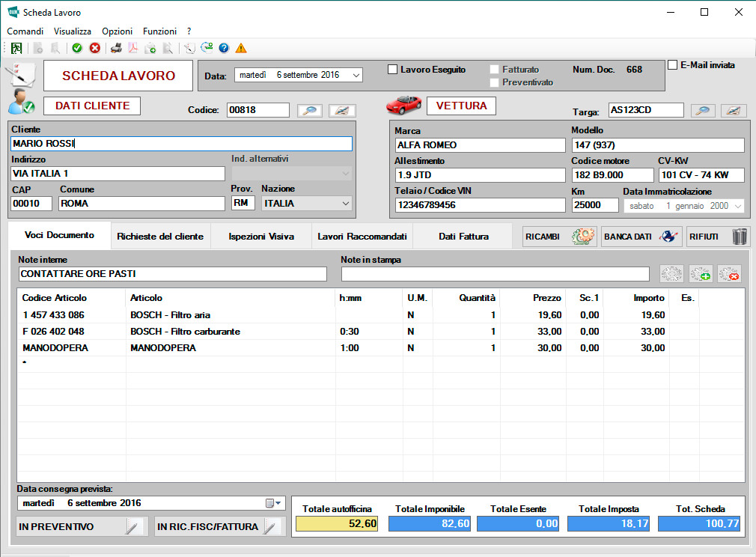Click the IN PREVENTIVO button
The width and height of the screenshot is (756, 557).
[81, 527]
